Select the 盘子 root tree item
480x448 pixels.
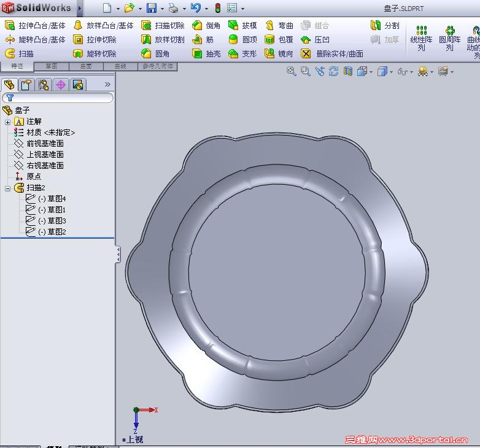(17, 110)
